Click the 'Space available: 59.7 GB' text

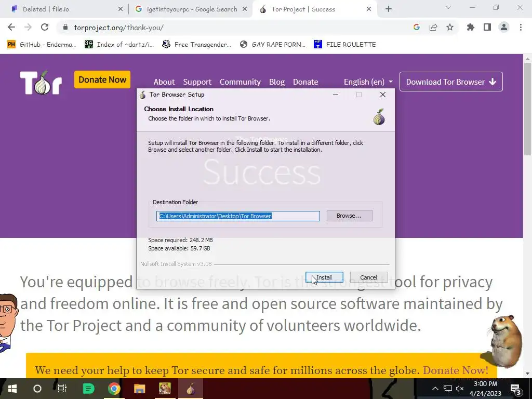(x=179, y=248)
